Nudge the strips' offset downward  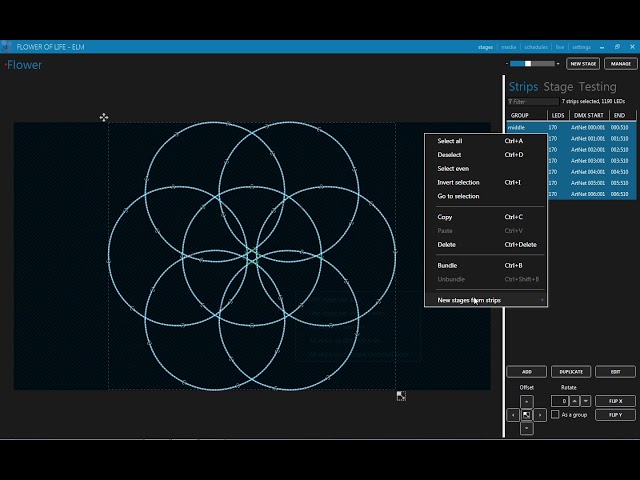[x=527, y=428]
